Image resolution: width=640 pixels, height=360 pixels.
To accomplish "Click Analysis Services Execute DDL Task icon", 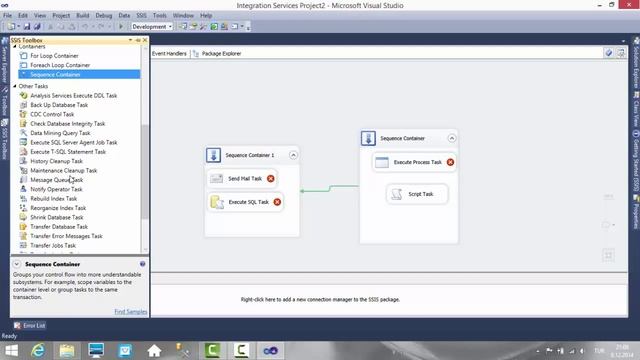I will click(24, 96).
